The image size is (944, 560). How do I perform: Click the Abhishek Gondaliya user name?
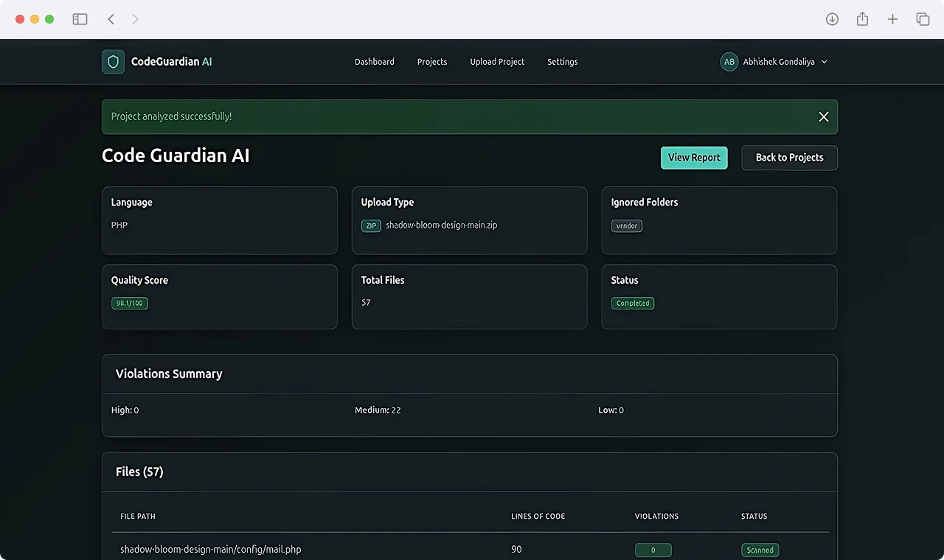coord(779,62)
